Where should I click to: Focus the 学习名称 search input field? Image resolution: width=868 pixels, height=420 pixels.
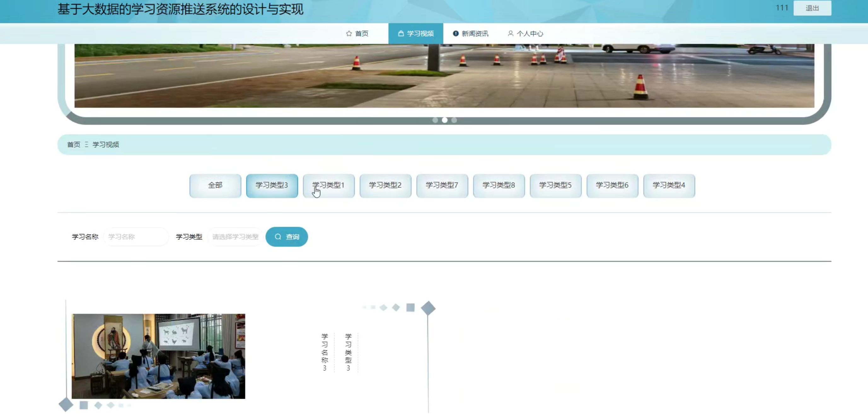click(136, 237)
